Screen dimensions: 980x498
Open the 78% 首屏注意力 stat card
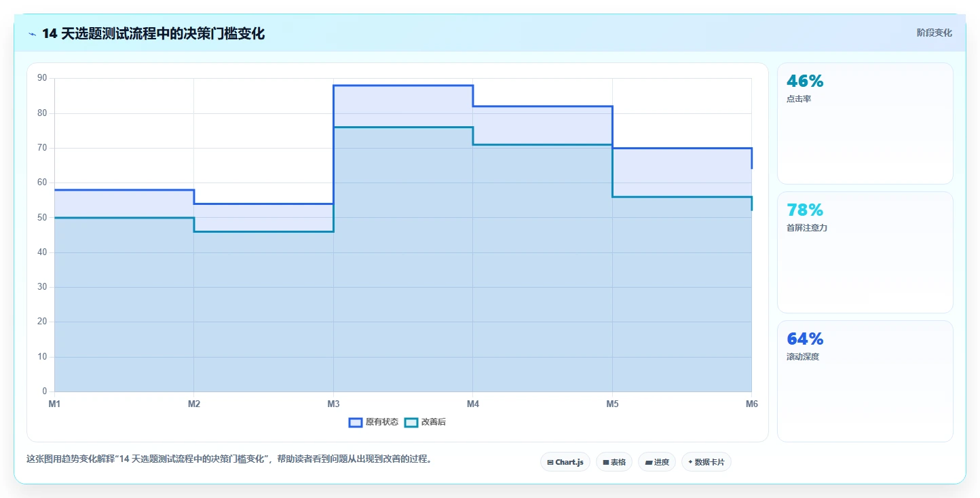coord(865,252)
